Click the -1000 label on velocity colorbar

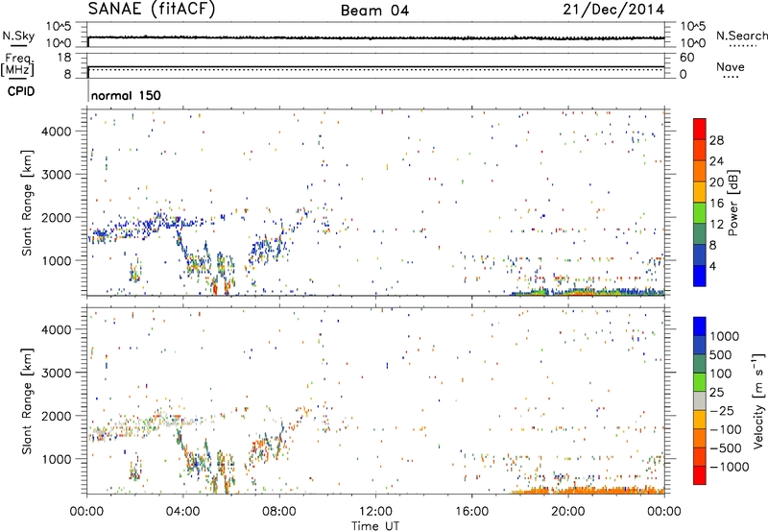(729, 467)
